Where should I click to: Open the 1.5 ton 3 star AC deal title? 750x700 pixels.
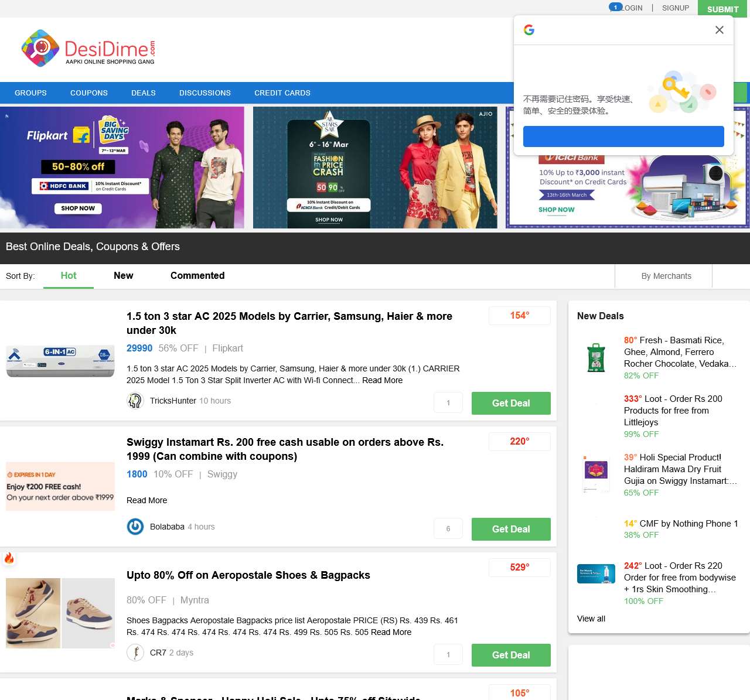point(289,323)
